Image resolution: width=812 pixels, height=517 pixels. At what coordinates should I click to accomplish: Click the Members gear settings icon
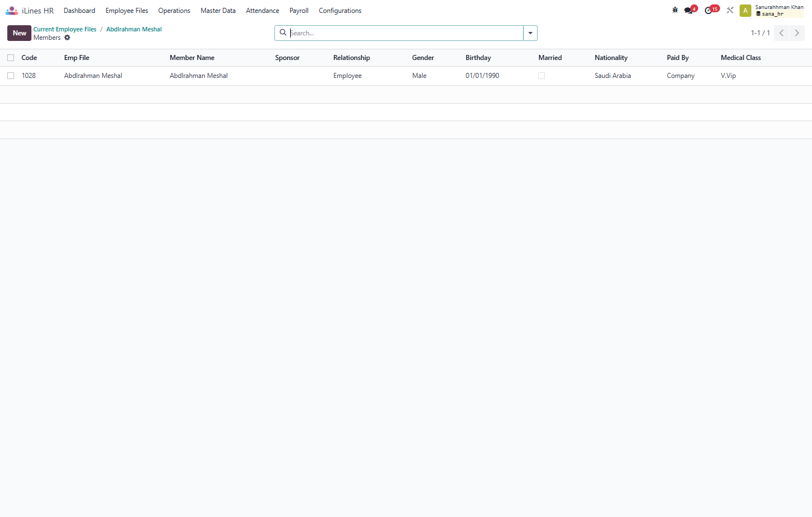coord(67,38)
